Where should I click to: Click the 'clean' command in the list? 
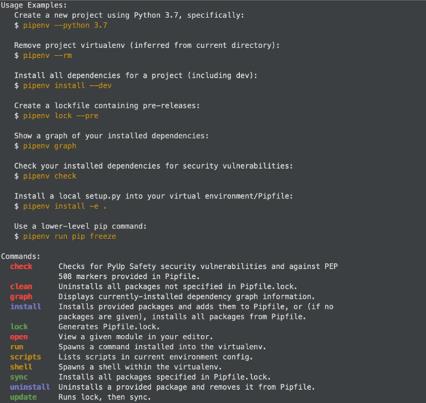click(x=21, y=286)
